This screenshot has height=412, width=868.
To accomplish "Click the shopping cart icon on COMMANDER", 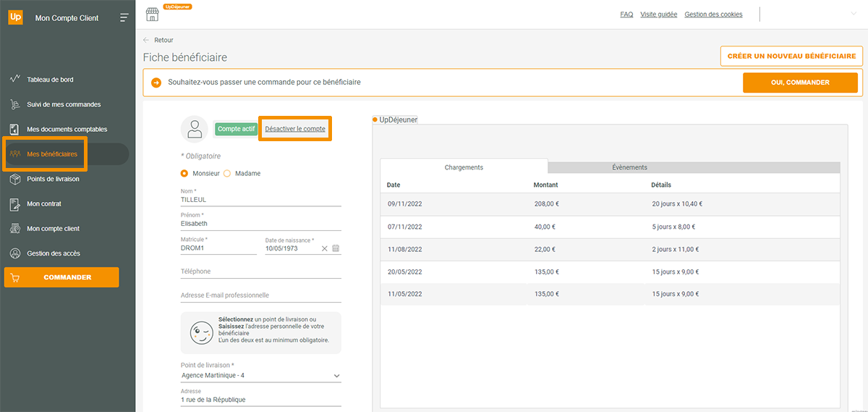I will [15, 277].
